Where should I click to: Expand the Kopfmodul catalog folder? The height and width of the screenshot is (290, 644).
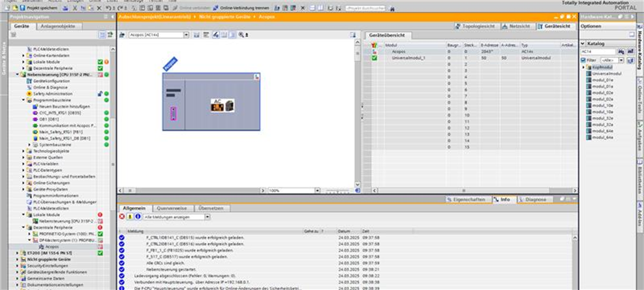584,67
